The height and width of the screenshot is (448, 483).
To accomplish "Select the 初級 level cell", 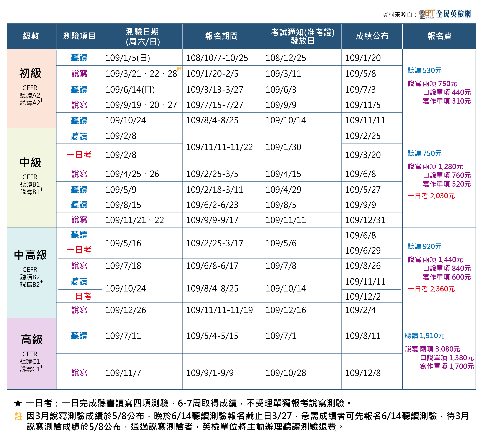I will coord(31,89).
